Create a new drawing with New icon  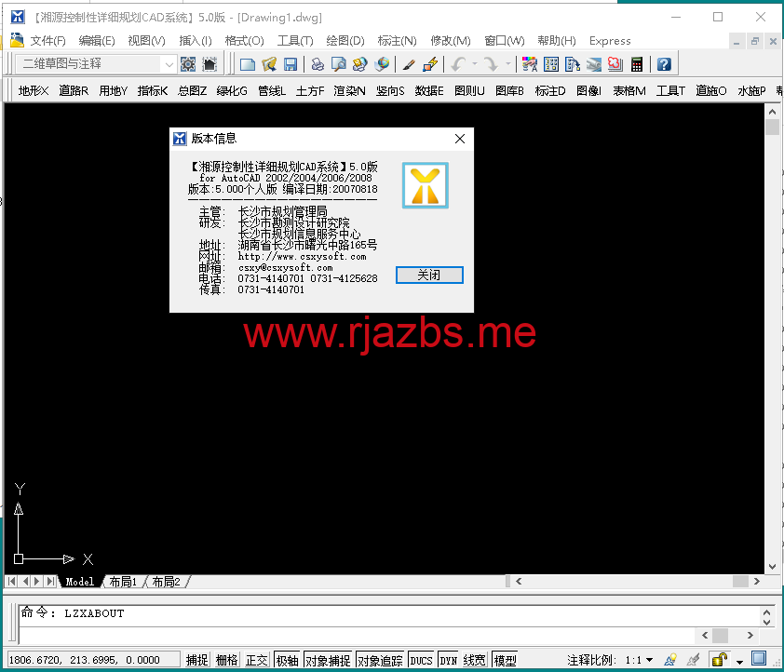pyautogui.click(x=248, y=64)
